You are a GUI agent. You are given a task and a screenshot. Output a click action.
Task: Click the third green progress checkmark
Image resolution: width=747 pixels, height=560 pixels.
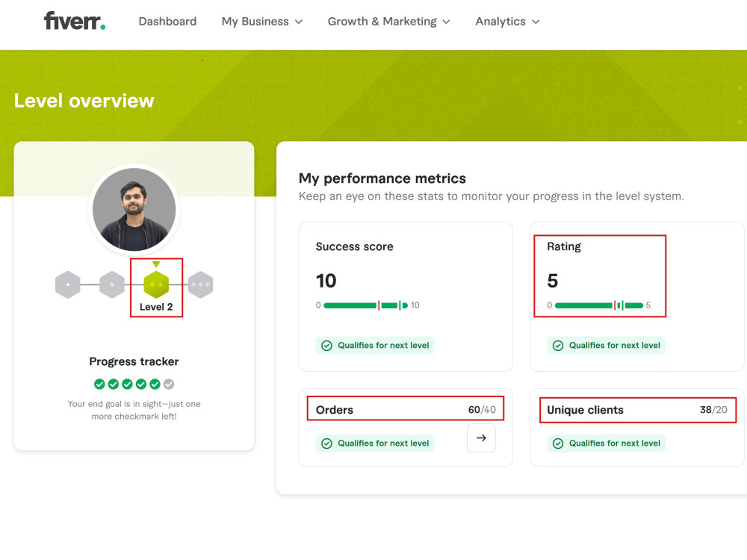tap(127, 384)
